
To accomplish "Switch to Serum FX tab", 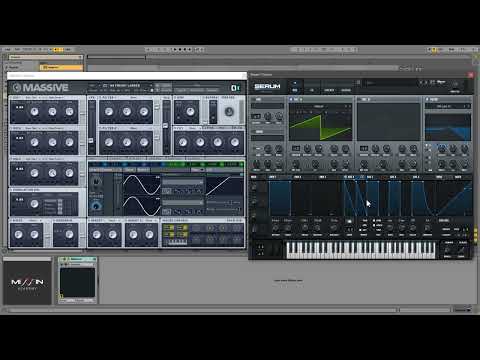I will click(x=312, y=90).
